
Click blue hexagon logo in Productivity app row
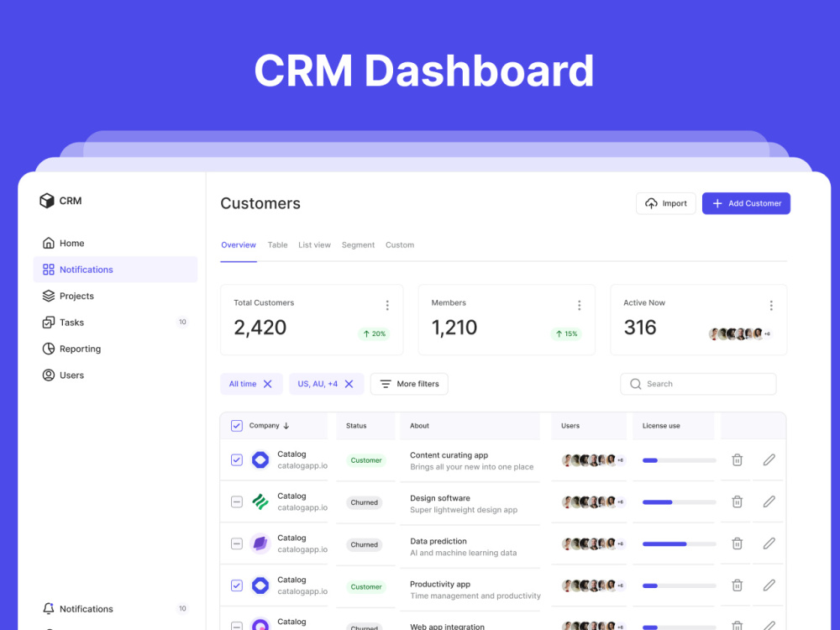260,585
